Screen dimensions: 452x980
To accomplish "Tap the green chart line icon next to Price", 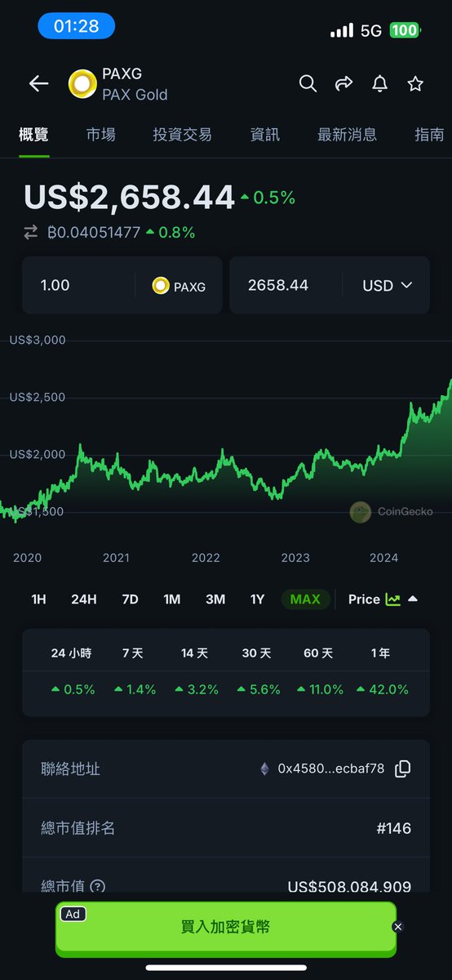I will coord(393,599).
